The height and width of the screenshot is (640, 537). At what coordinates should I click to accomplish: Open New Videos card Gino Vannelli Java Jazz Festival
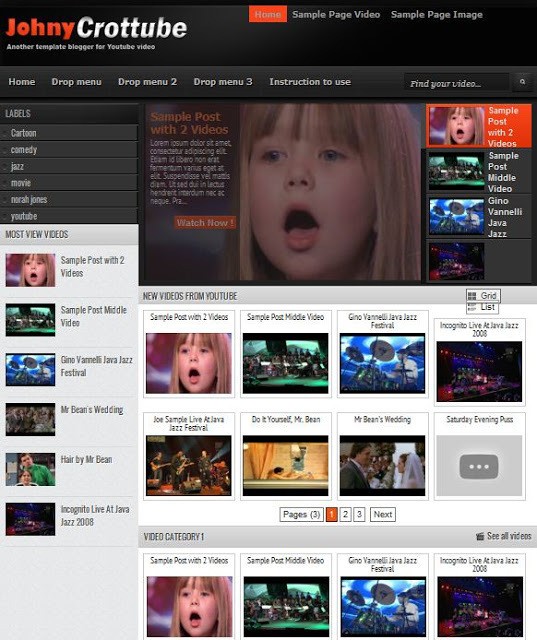[x=383, y=354]
